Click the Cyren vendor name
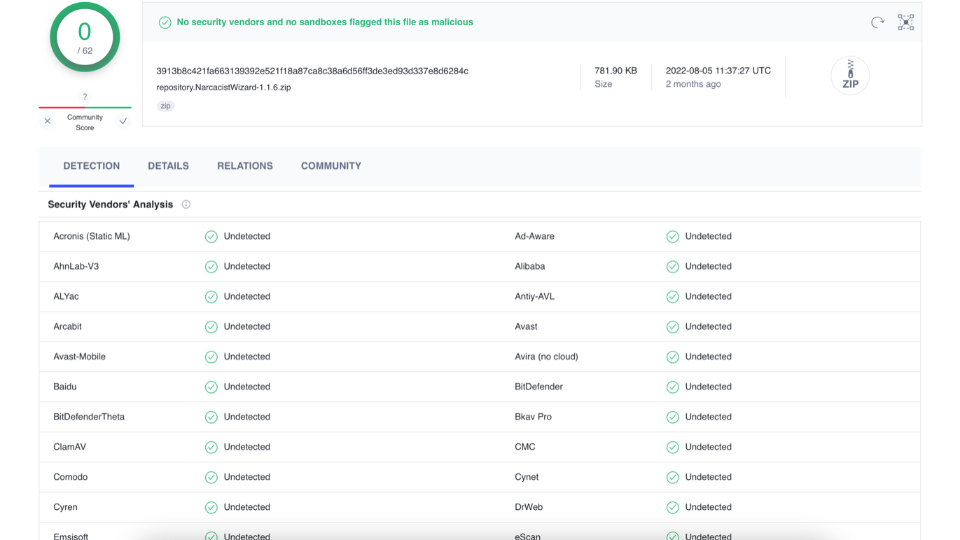 click(x=65, y=507)
